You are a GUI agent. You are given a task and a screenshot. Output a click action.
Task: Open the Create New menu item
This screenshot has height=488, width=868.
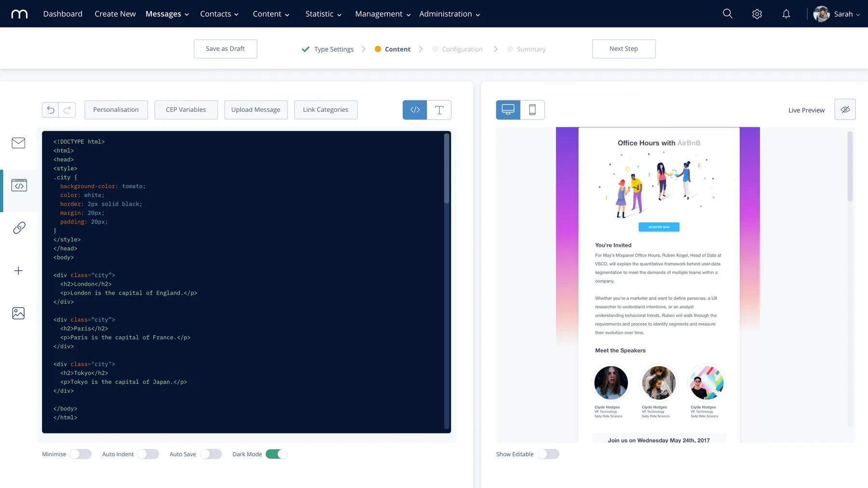click(115, 14)
